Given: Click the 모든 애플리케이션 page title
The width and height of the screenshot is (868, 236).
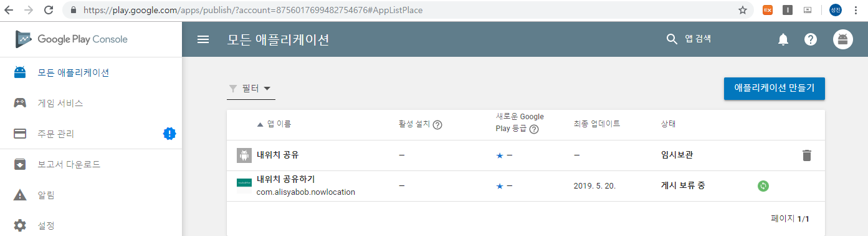Looking at the screenshot, I should [279, 39].
